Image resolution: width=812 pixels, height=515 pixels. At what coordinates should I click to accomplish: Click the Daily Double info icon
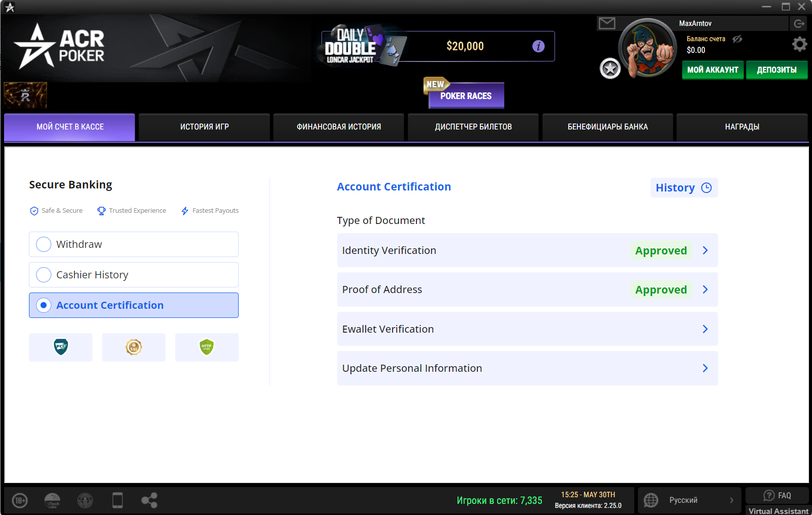coord(538,46)
